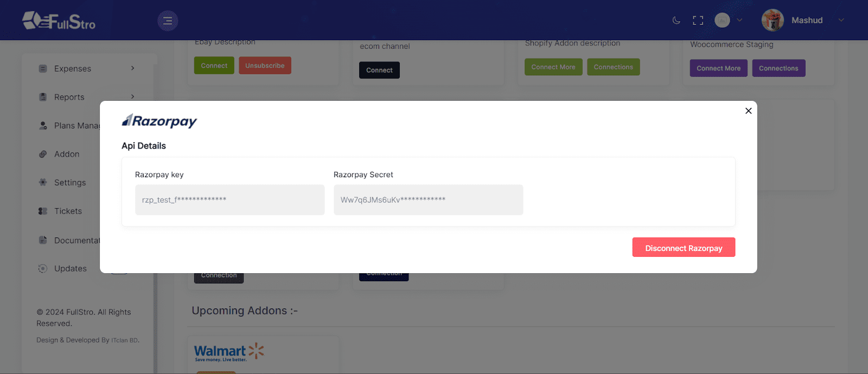The height and width of the screenshot is (374, 868).
Task: Open Documentation in the sidebar
Action: [77, 240]
